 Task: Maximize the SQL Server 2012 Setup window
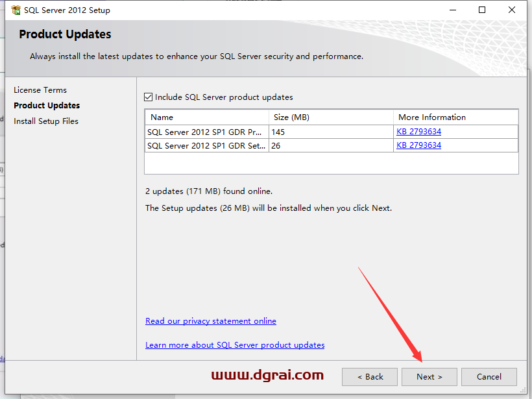[482, 10]
